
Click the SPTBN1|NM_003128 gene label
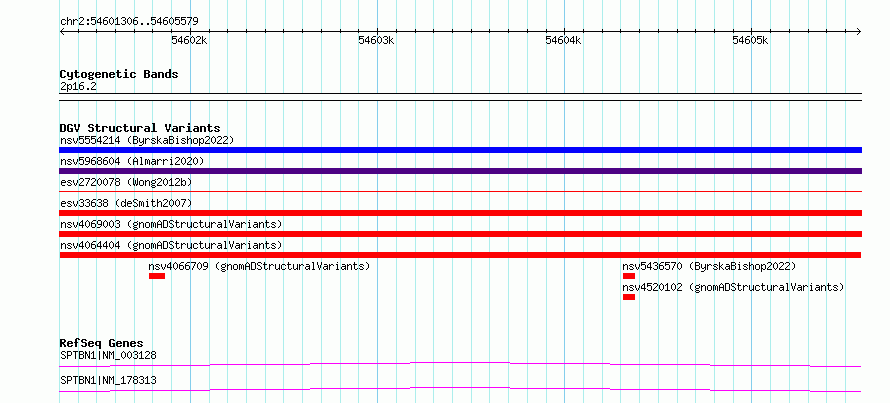coord(108,355)
